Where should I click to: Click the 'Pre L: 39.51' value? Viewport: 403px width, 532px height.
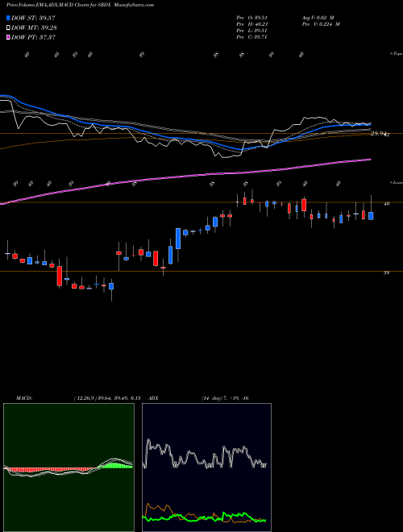pyautogui.click(x=251, y=31)
